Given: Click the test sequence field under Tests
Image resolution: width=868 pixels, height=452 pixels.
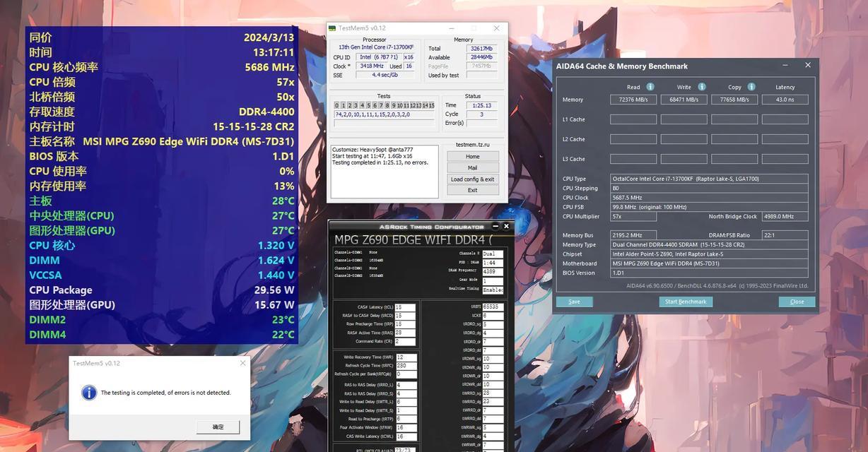Looking at the screenshot, I should click(385, 114).
